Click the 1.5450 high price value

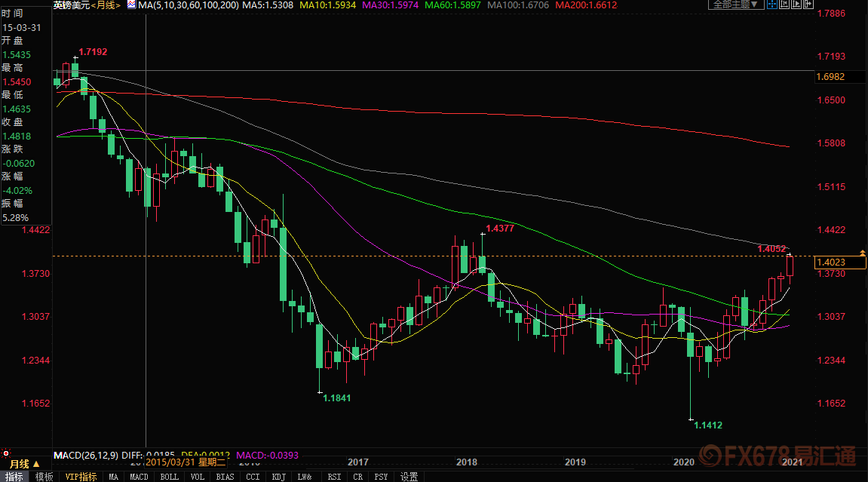click(17, 82)
